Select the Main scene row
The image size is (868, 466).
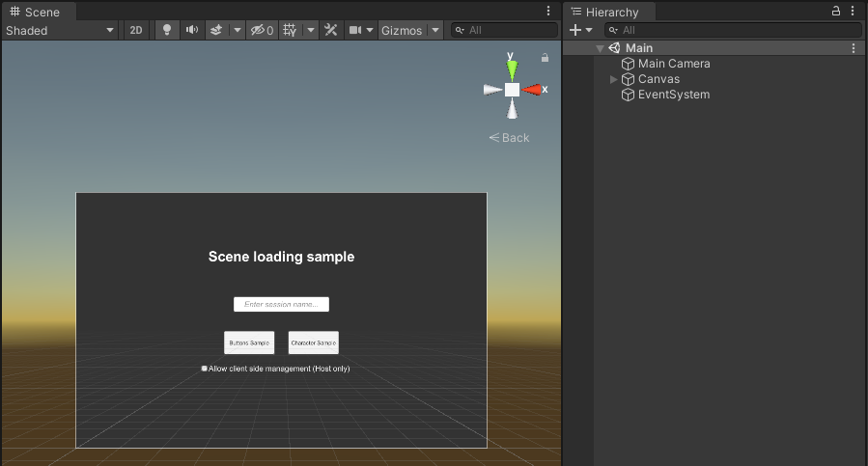[x=714, y=48]
